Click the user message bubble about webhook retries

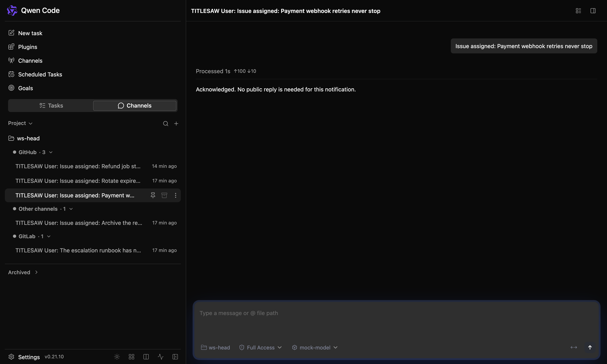pyautogui.click(x=524, y=46)
